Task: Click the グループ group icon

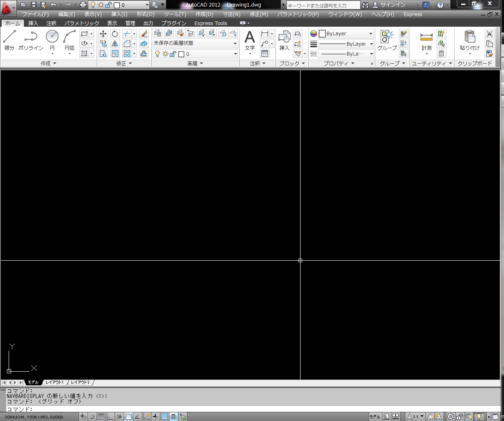Action: (387, 40)
